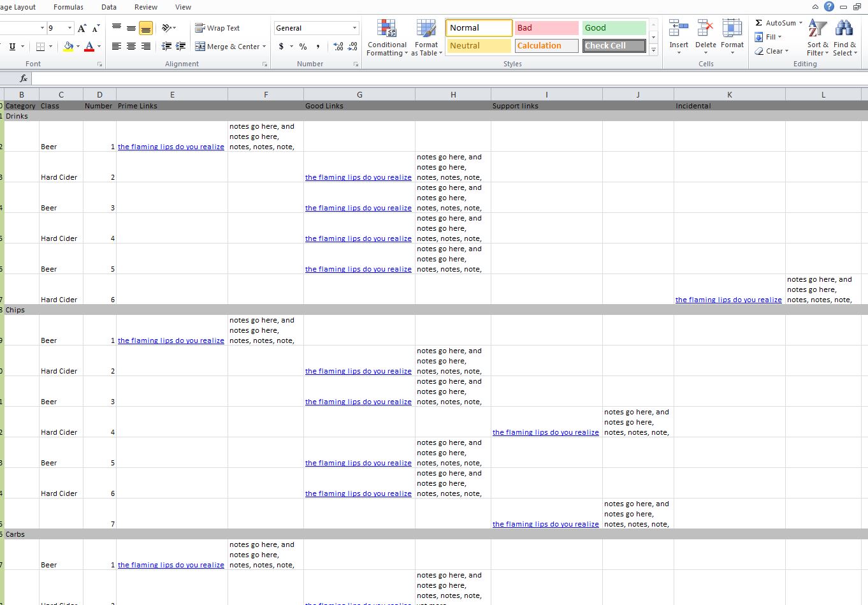Expand the cell Styles gallery

(653, 50)
